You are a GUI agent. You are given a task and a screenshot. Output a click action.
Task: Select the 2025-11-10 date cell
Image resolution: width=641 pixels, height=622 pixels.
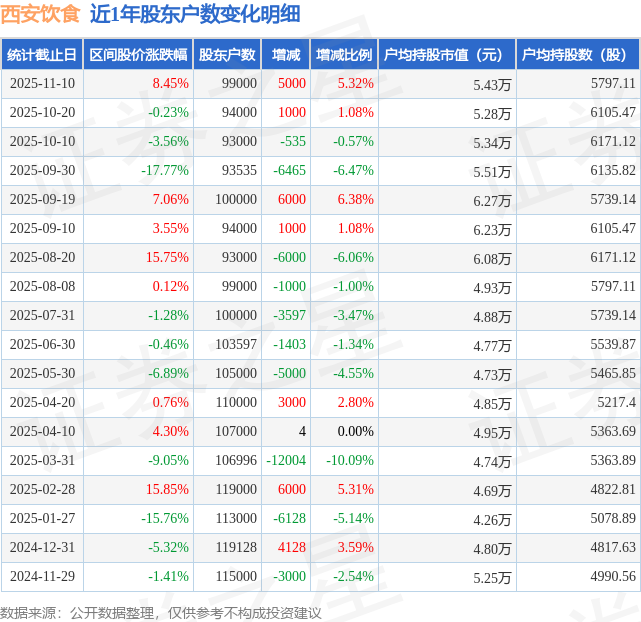43,83
